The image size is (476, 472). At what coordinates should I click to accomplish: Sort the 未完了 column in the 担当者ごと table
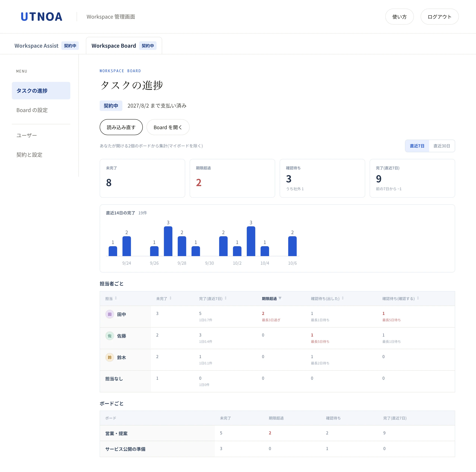coord(171,298)
